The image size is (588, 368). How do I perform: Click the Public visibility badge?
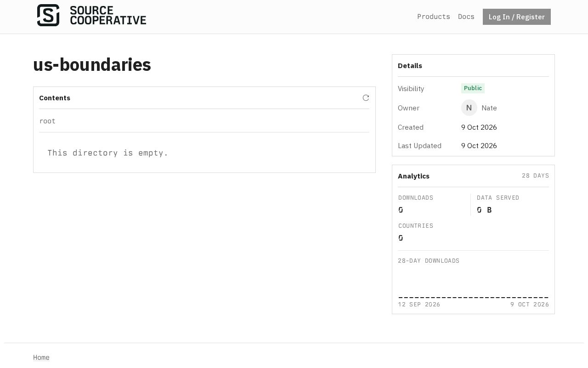tap(473, 88)
